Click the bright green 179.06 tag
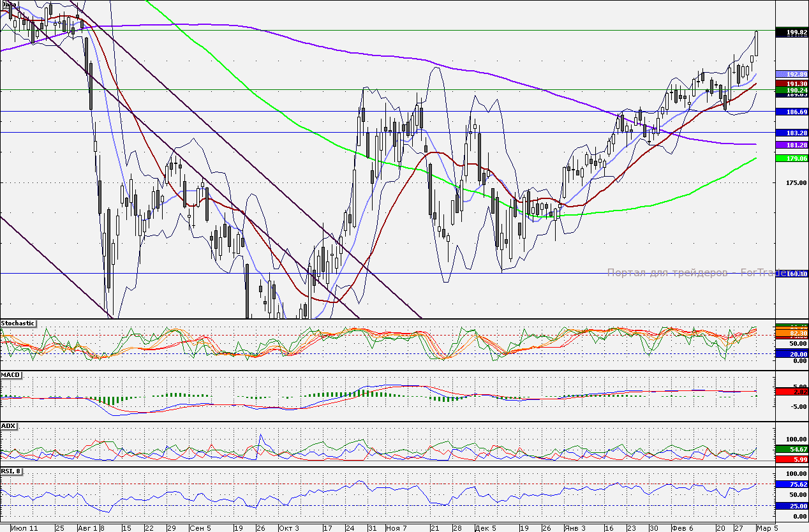Screen dimensions: 809x532 coord(791,158)
